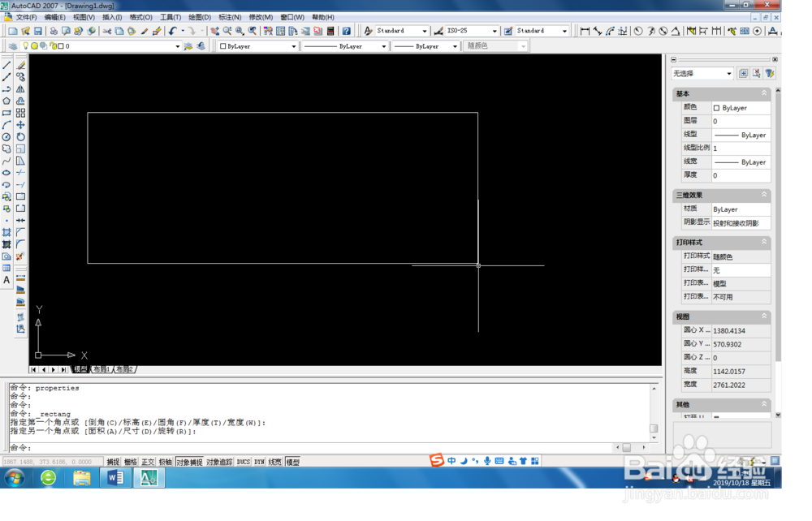
Task: Toggle 正交 ortho mode in status bar
Action: (x=148, y=462)
